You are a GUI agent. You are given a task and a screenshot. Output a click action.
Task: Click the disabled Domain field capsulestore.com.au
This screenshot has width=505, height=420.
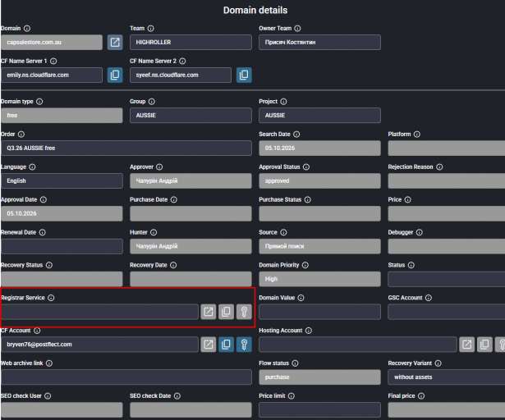click(52, 42)
